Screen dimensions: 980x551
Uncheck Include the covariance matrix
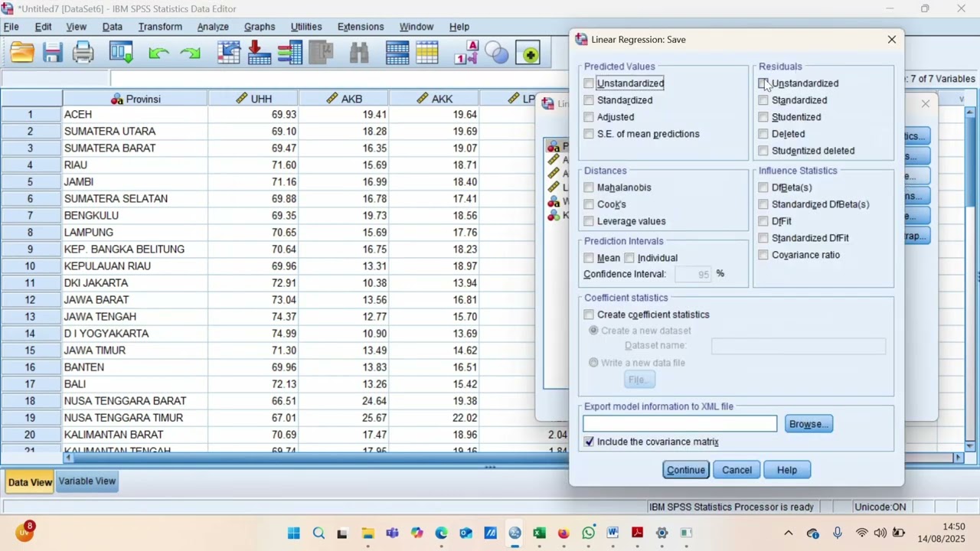(589, 442)
